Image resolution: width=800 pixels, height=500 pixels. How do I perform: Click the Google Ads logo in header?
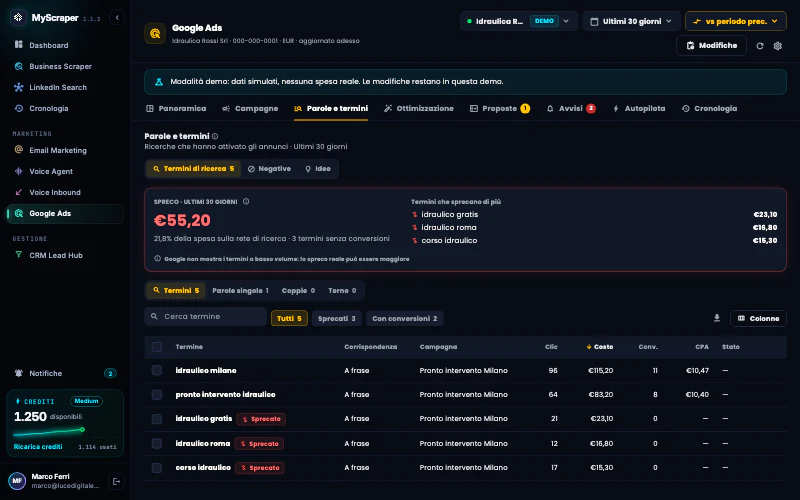pos(155,33)
